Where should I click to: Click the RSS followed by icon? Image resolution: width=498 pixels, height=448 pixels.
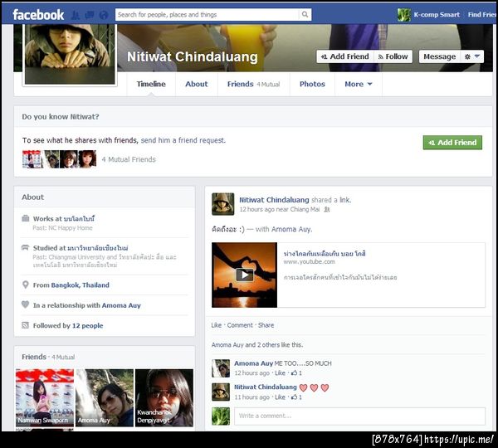25,325
